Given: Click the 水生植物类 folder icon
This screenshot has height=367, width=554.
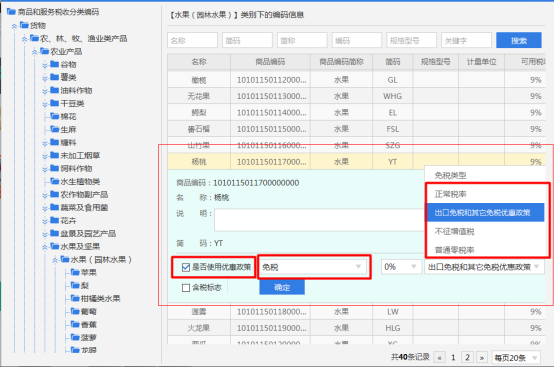Looking at the screenshot, I should (x=54, y=181).
